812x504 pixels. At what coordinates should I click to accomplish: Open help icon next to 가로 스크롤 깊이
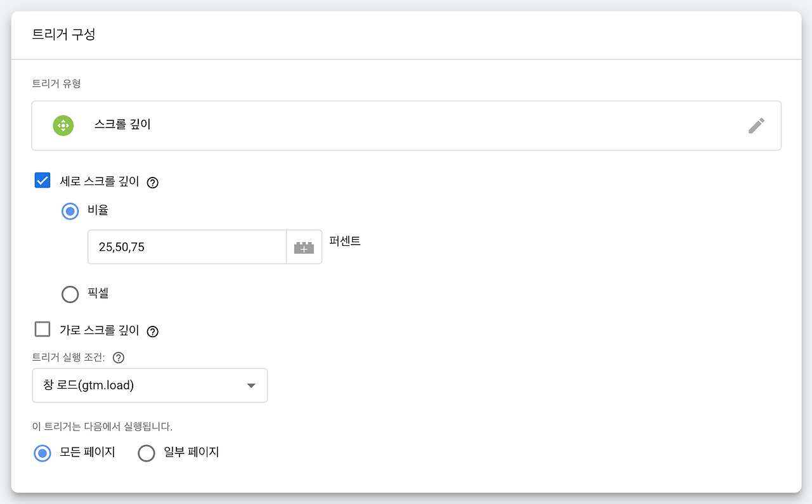(152, 331)
